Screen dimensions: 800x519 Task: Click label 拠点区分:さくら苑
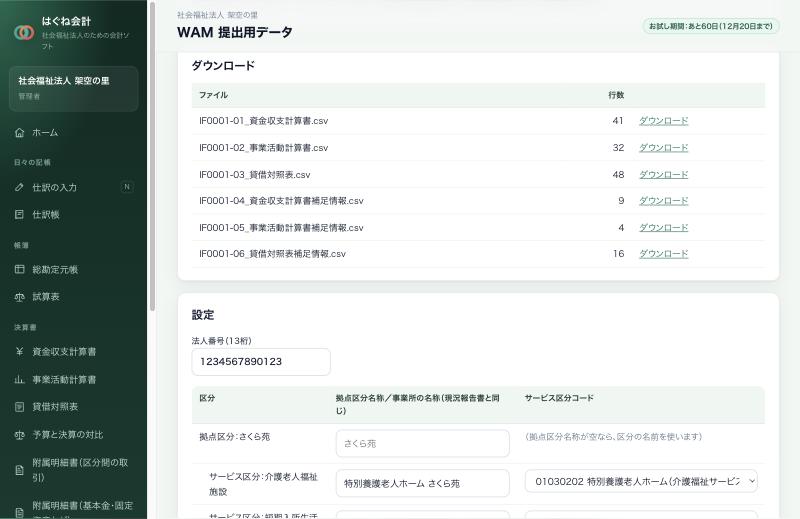235,437
